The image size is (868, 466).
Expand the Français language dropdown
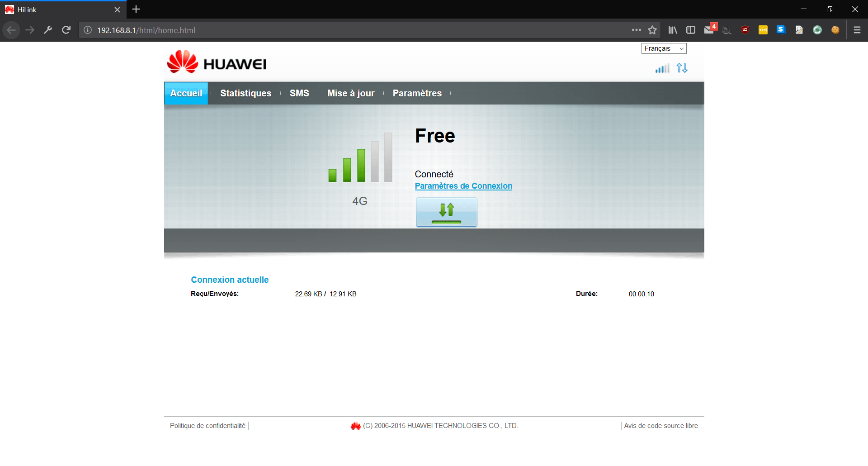664,48
